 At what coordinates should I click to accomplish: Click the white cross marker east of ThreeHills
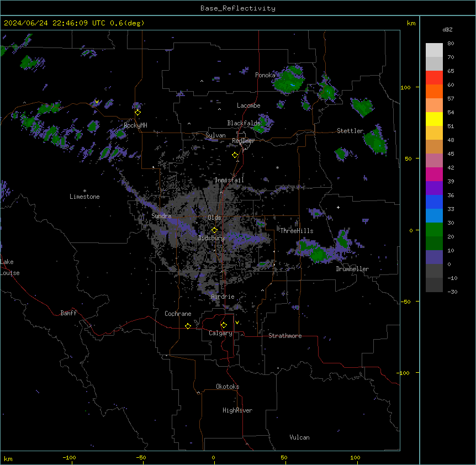(x=338, y=207)
